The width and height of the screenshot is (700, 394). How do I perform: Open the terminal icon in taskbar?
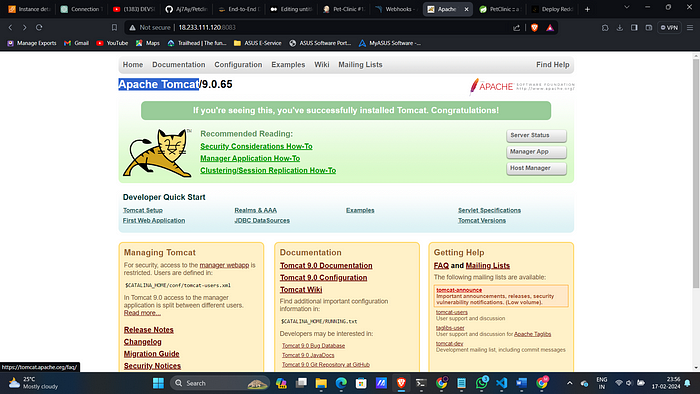tap(421, 383)
